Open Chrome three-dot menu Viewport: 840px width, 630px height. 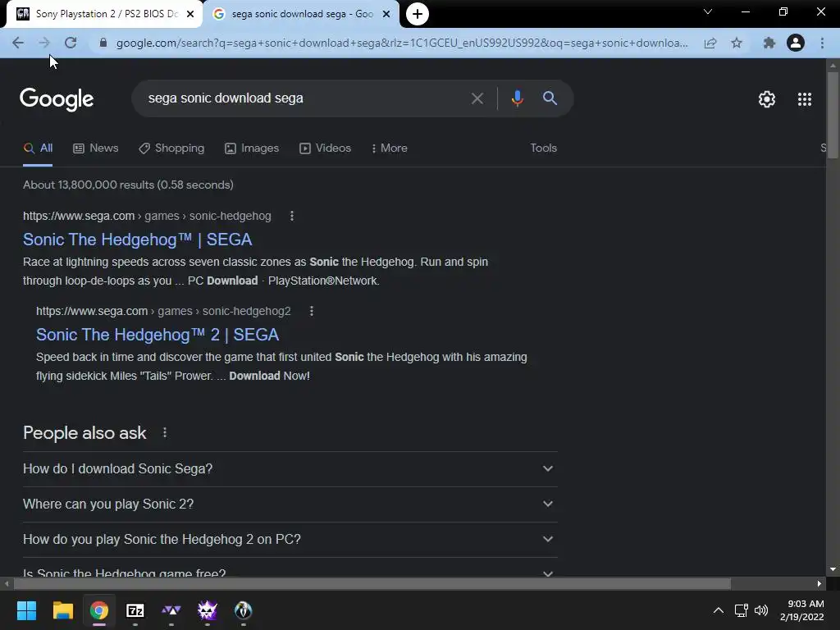pyautogui.click(x=822, y=43)
